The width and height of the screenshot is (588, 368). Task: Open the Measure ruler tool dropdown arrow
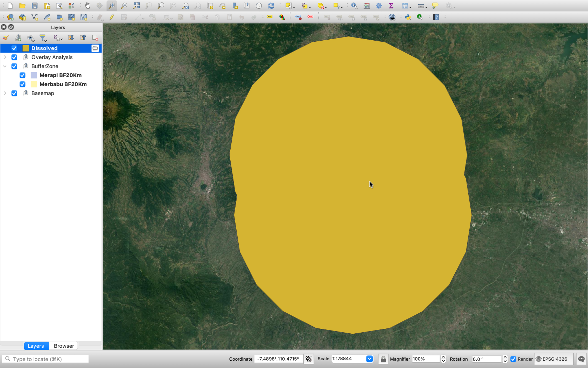click(426, 7)
